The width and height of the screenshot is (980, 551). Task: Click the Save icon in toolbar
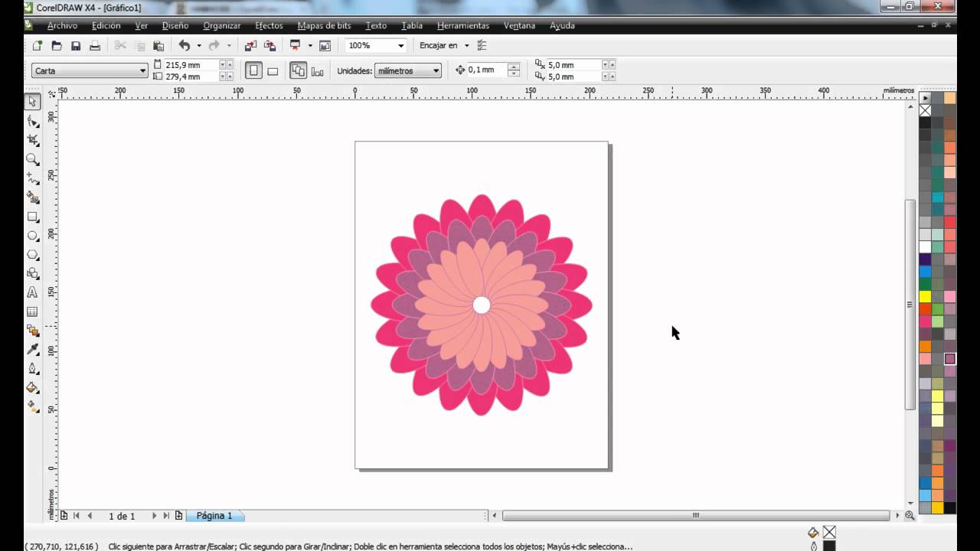76,46
